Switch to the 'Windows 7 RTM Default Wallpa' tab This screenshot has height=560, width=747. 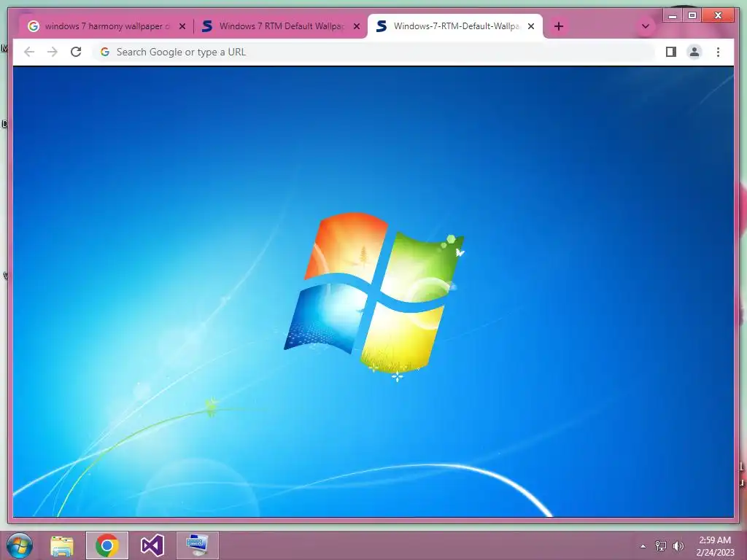tap(280, 26)
